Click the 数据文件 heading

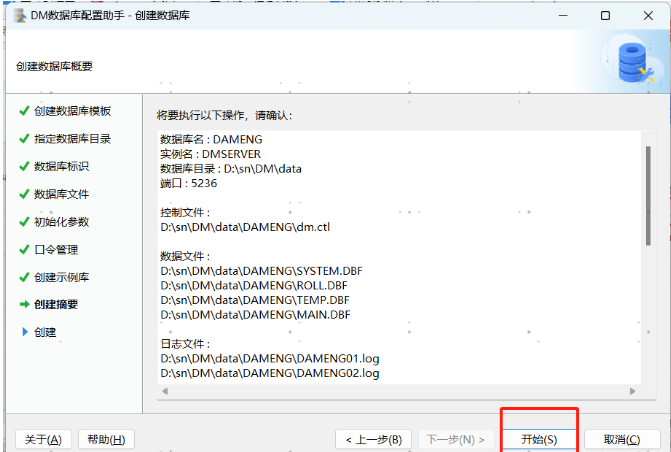(185, 256)
